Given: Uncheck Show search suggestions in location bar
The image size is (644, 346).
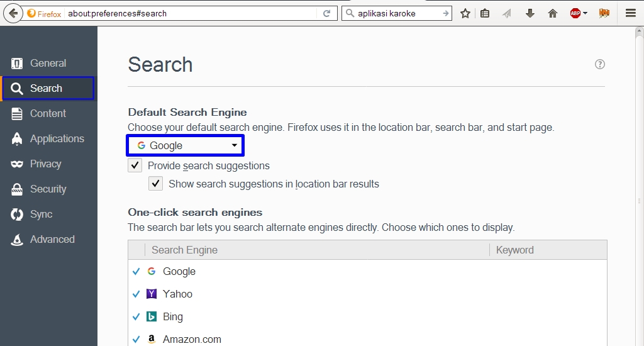Looking at the screenshot, I should coord(155,184).
